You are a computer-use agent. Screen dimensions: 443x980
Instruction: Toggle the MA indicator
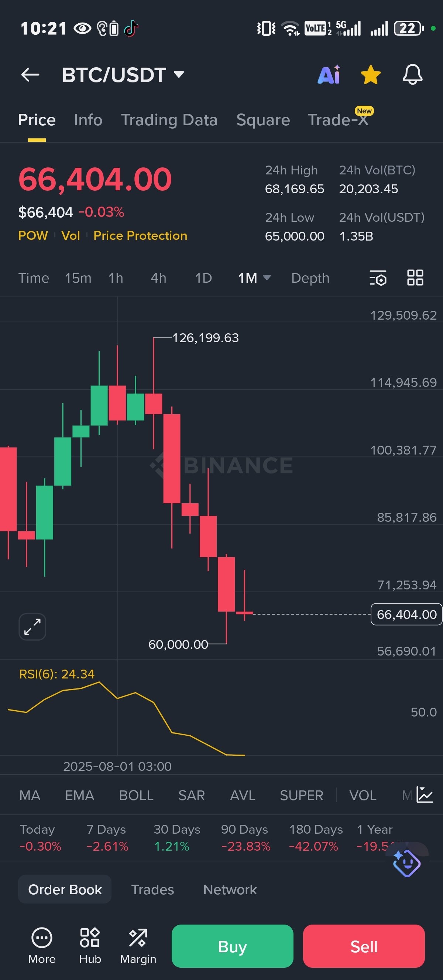(30, 795)
